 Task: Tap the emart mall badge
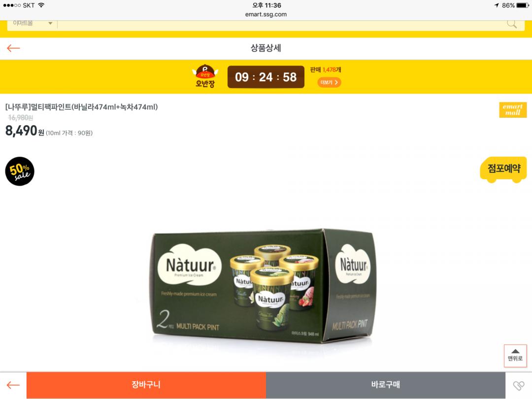click(x=513, y=109)
